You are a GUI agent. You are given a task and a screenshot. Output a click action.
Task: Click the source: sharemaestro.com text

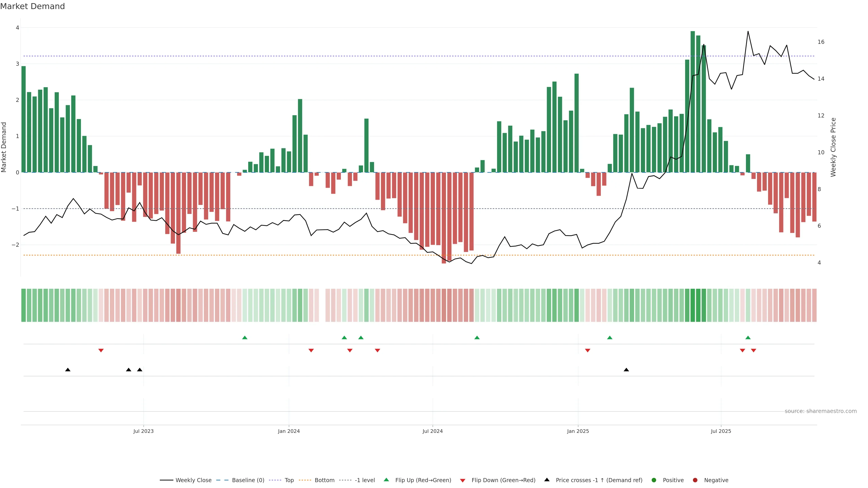click(x=821, y=411)
